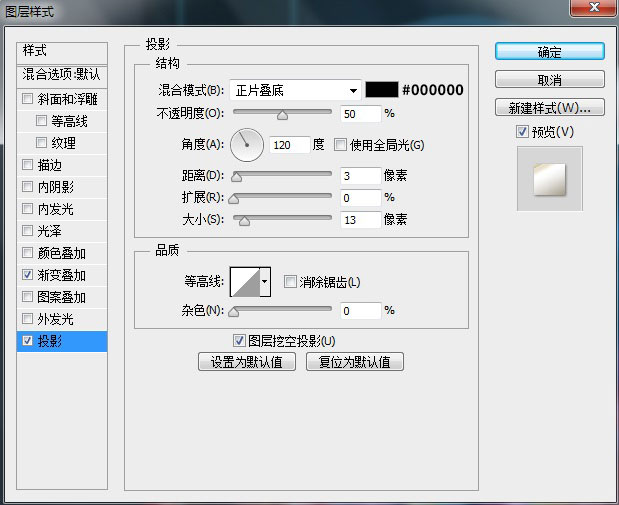Open the 混合模式 dropdown
619x505 pixels.
point(295,90)
